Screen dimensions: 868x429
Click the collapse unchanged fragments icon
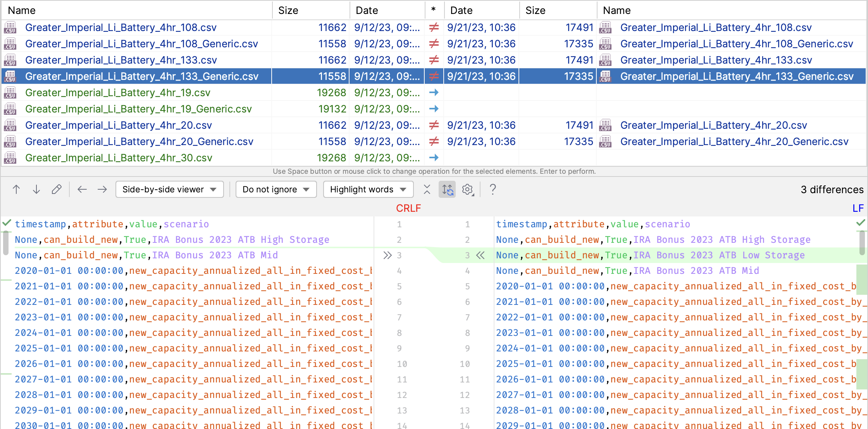click(427, 189)
